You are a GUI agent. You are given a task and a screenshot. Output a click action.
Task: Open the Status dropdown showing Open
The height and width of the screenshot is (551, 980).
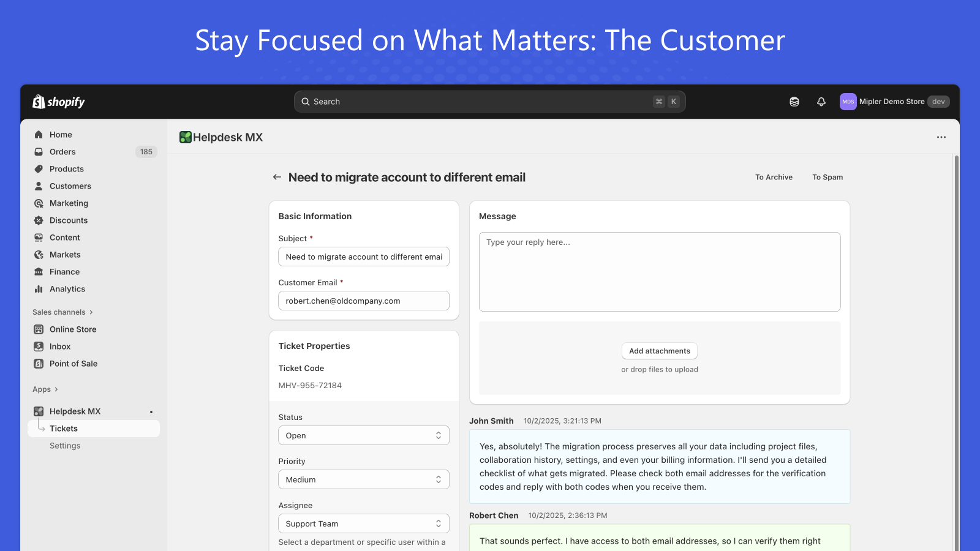pyautogui.click(x=363, y=435)
